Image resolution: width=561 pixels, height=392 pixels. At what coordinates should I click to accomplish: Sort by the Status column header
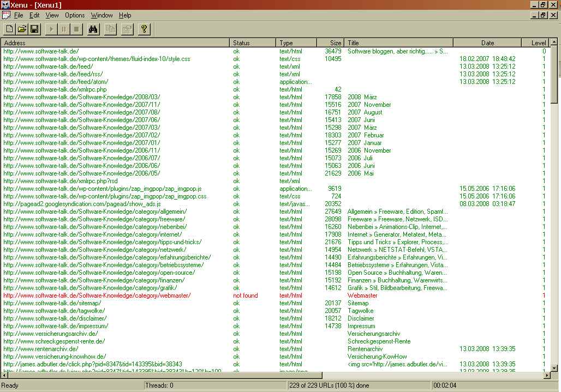pyautogui.click(x=253, y=43)
